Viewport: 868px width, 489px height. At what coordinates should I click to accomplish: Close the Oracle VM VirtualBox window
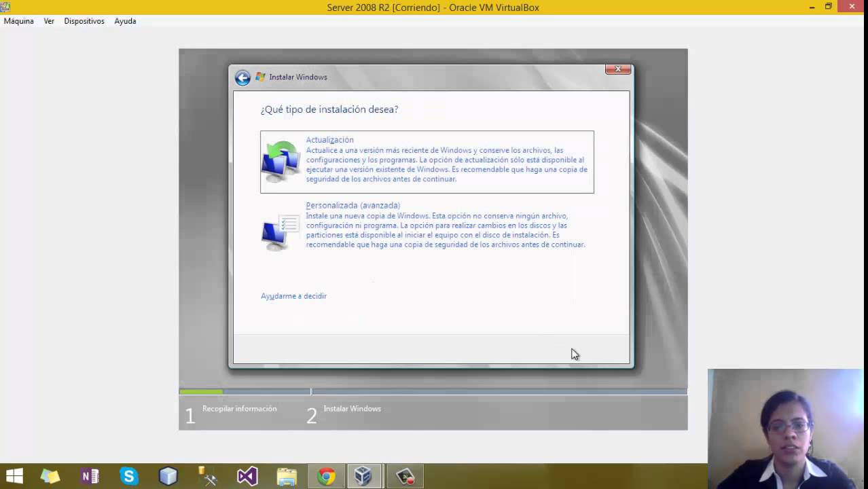click(852, 7)
